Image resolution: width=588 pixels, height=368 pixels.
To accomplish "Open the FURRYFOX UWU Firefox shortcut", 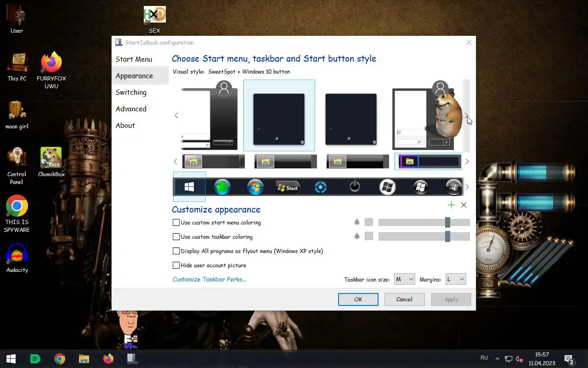I will 51,70.
